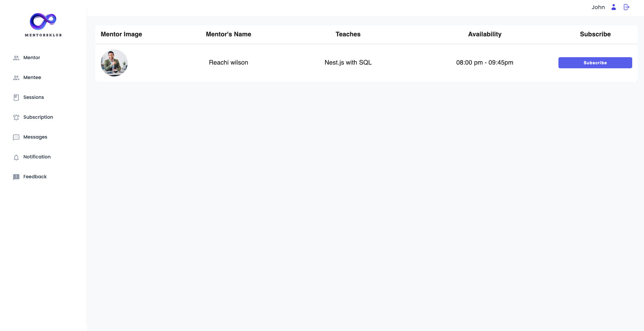Click Reachi wilson's profile picture
The height and width of the screenshot is (331, 644).
pyautogui.click(x=114, y=63)
